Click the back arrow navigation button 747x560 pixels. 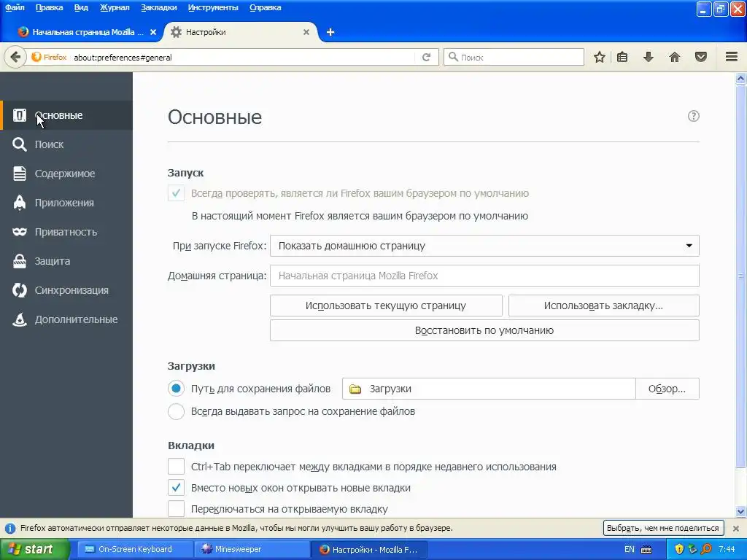(15, 57)
